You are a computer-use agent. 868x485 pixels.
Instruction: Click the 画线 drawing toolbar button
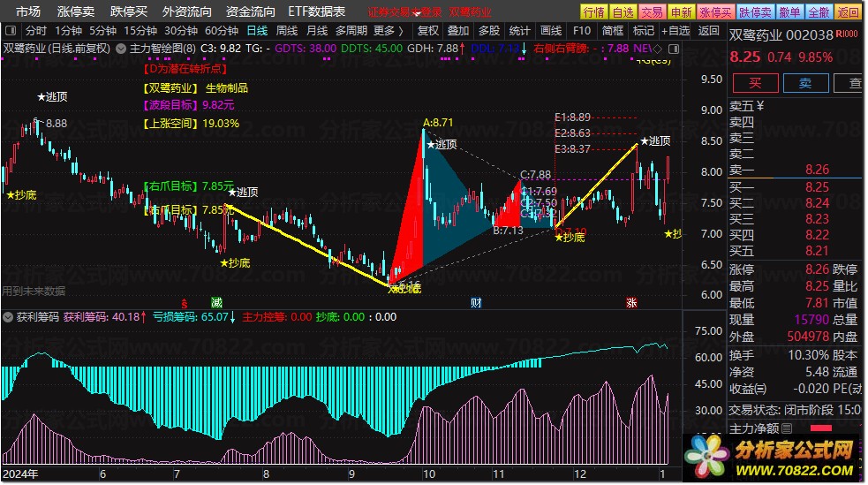coord(551,31)
